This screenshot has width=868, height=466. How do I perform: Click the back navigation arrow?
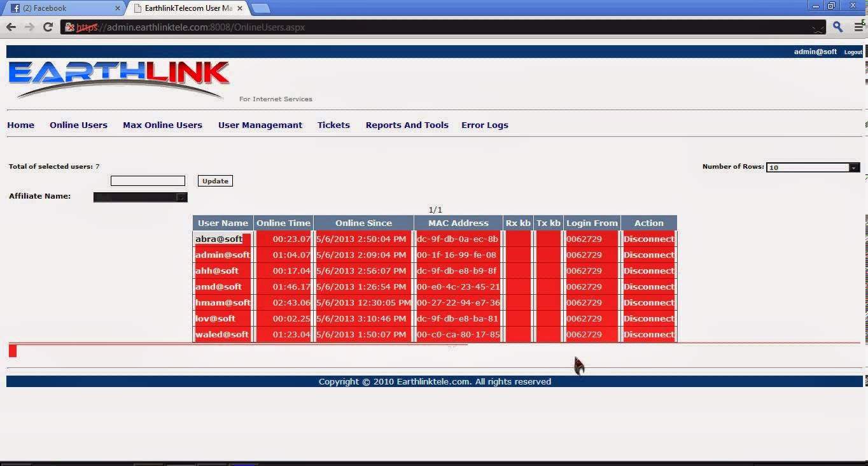11,27
